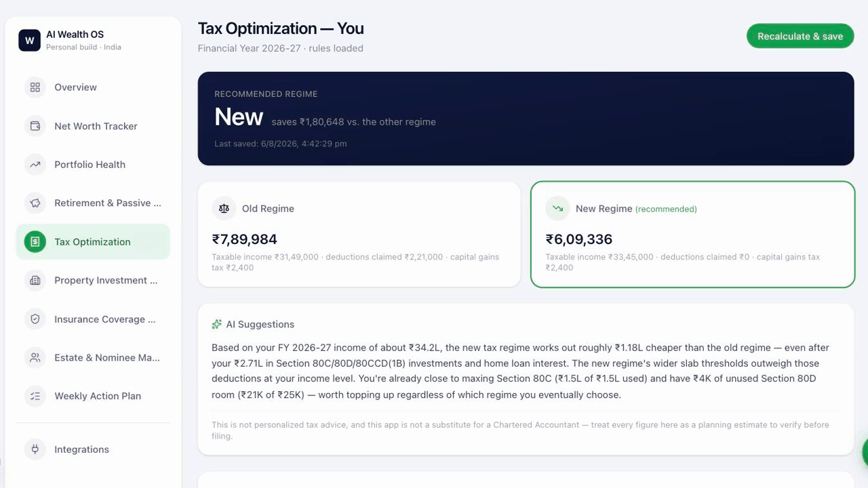
Task: Click Financial Year 2026-27 subtitle
Action: pos(281,48)
